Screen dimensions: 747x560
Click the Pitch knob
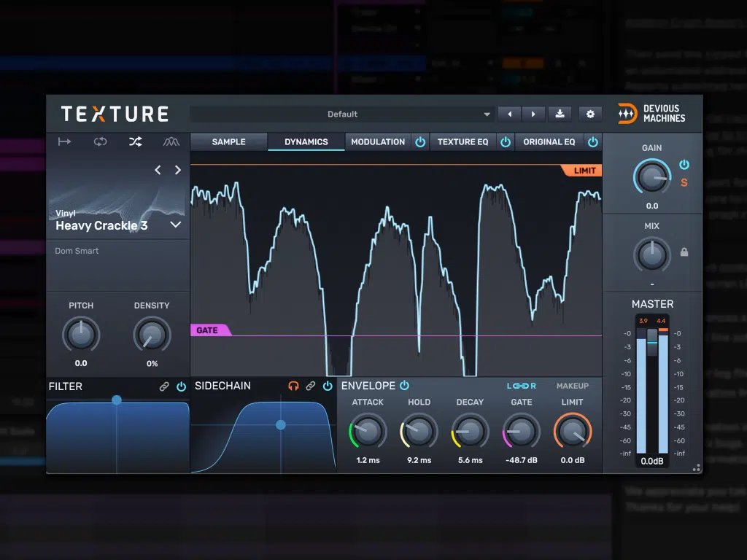click(x=81, y=335)
